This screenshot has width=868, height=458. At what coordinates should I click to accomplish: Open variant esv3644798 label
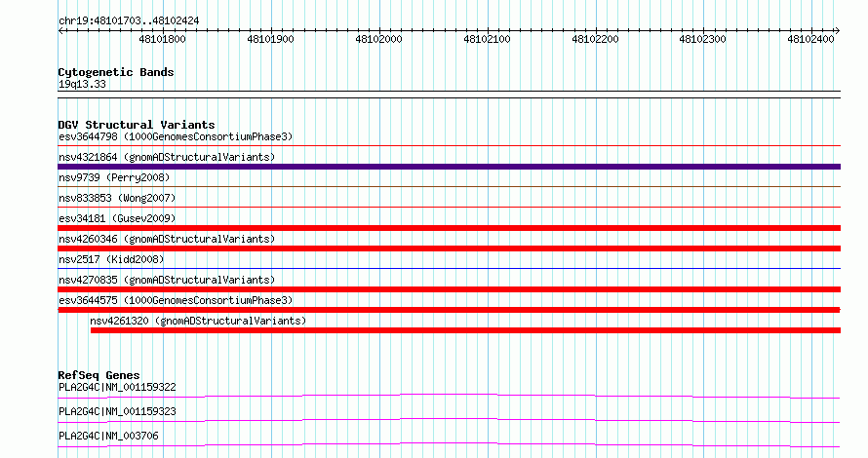(176, 136)
